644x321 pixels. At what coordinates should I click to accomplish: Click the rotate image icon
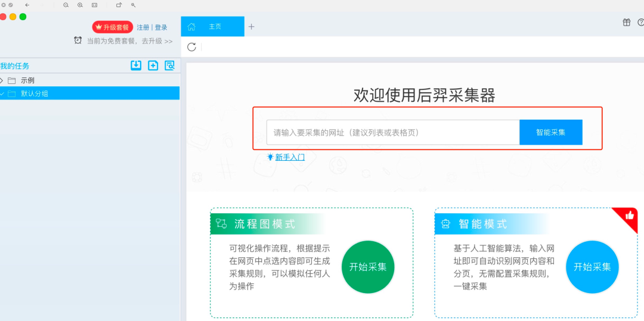119,5
